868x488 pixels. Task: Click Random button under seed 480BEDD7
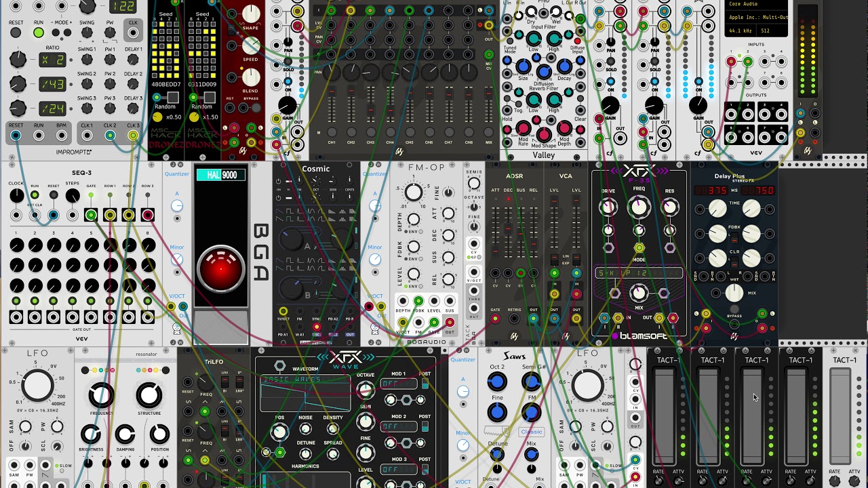click(x=173, y=98)
